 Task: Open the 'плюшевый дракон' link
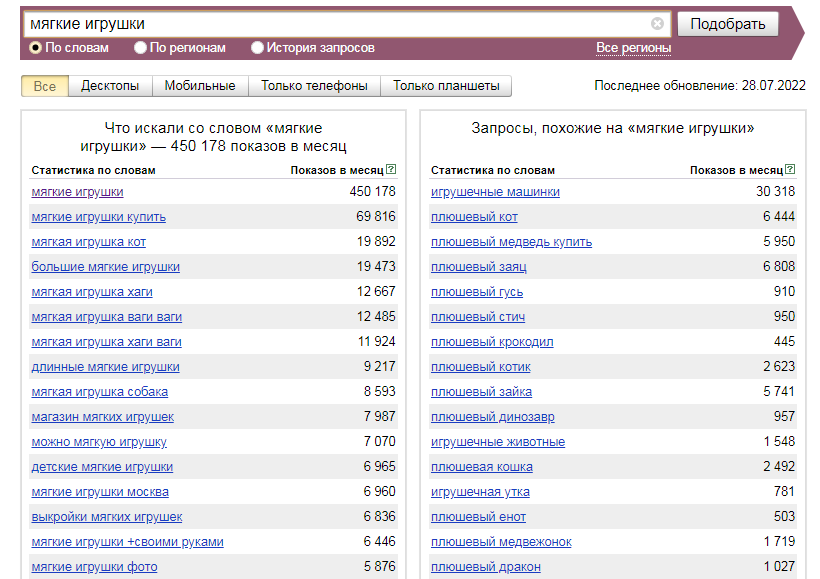point(486,567)
